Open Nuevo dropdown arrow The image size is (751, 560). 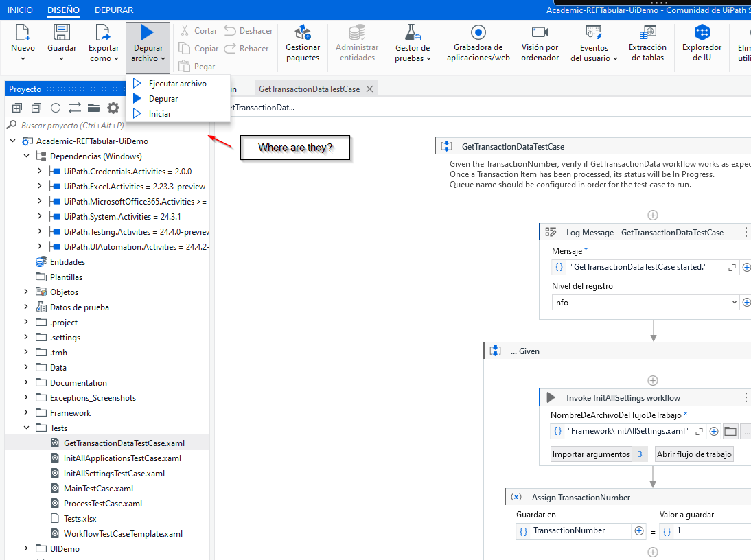pyautogui.click(x=23, y=59)
